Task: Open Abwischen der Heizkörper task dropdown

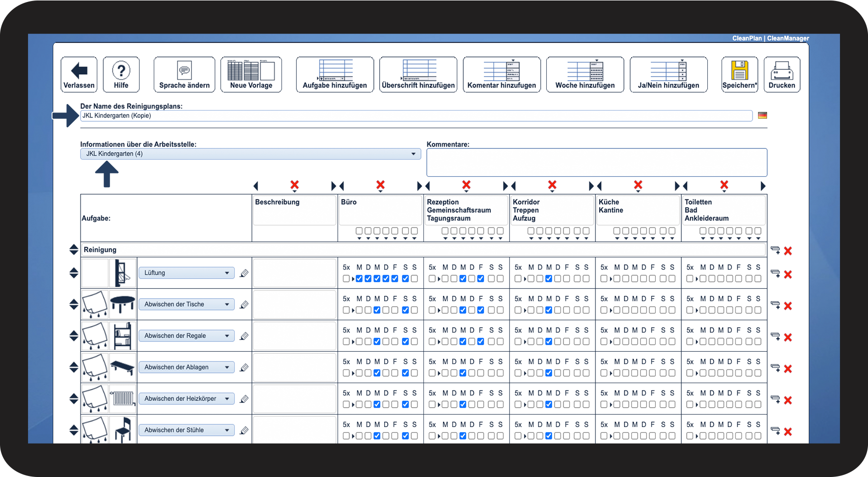Action: [187, 398]
